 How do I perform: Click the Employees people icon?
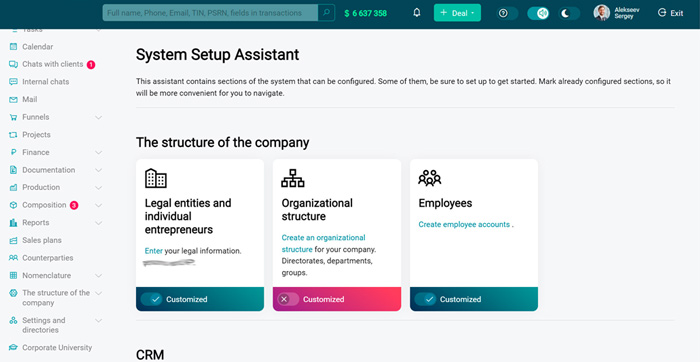429,178
